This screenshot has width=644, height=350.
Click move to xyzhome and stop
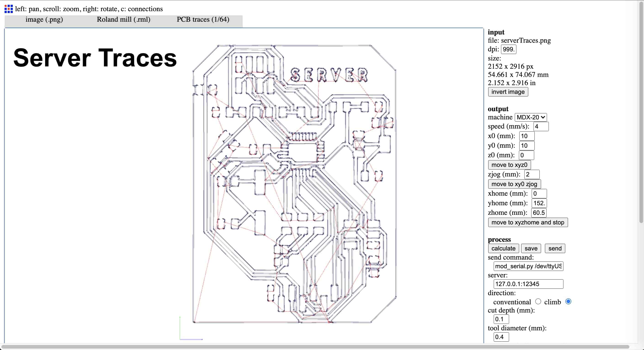528,222
